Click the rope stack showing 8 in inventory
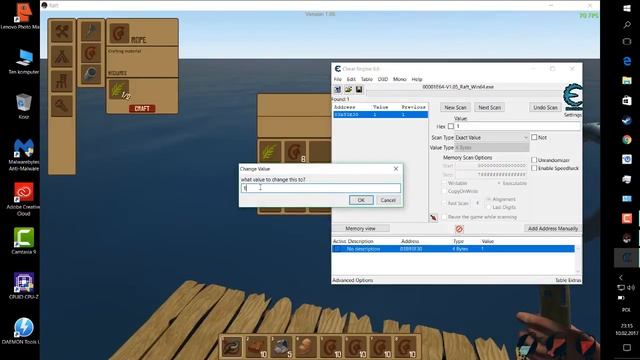The width and height of the screenshot is (640, 360). (x=295, y=152)
